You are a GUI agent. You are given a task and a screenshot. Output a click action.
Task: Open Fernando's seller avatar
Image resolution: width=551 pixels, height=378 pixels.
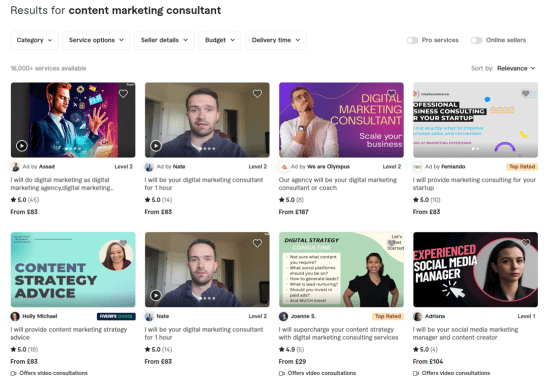pos(417,167)
